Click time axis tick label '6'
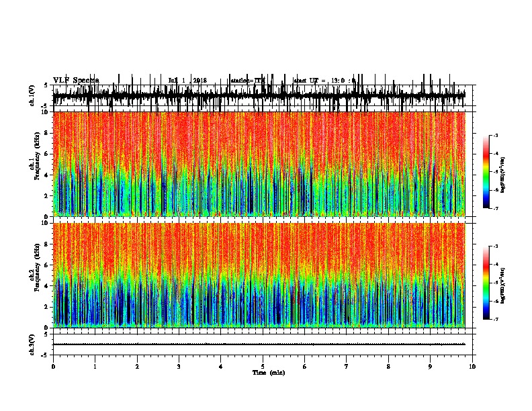This screenshot has width=532, height=411. 305,367
